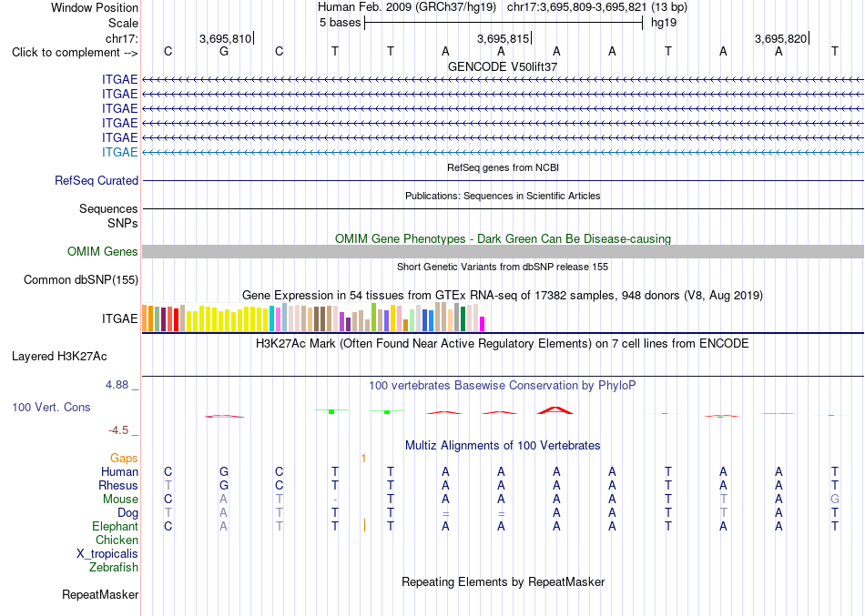Screen dimensions: 865x616
Task: Click the dash gap in the Mouse row
Action: (335, 500)
